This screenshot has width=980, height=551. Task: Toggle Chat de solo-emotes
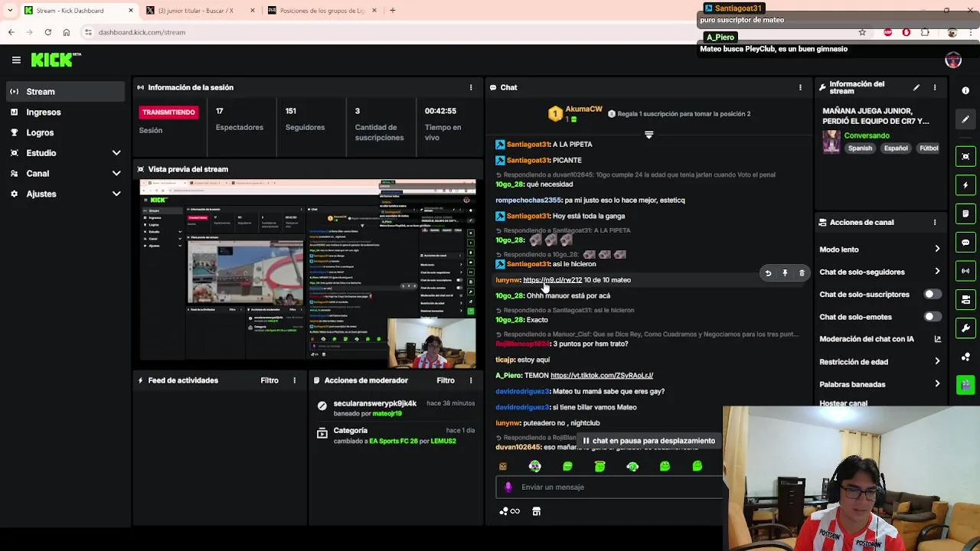[933, 317]
